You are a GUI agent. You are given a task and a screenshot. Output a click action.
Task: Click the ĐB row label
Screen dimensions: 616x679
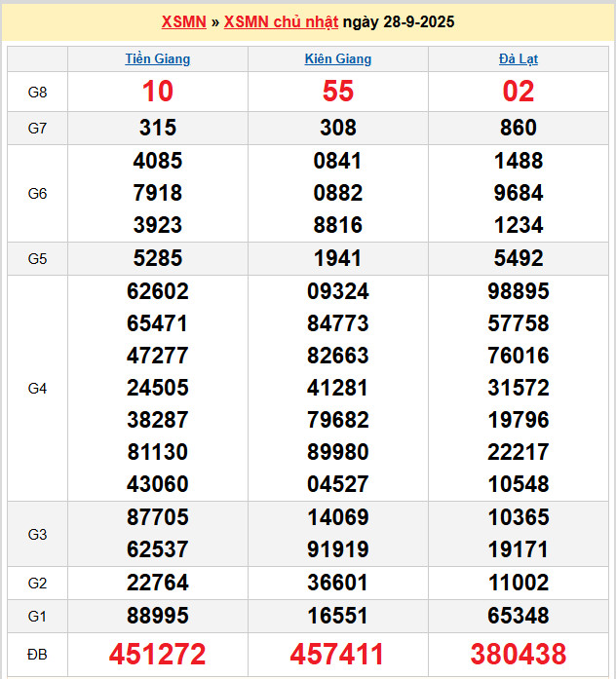click(x=37, y=654)
